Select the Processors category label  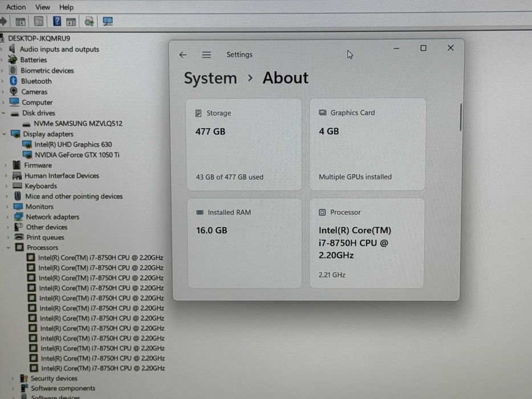pos(42,247)
